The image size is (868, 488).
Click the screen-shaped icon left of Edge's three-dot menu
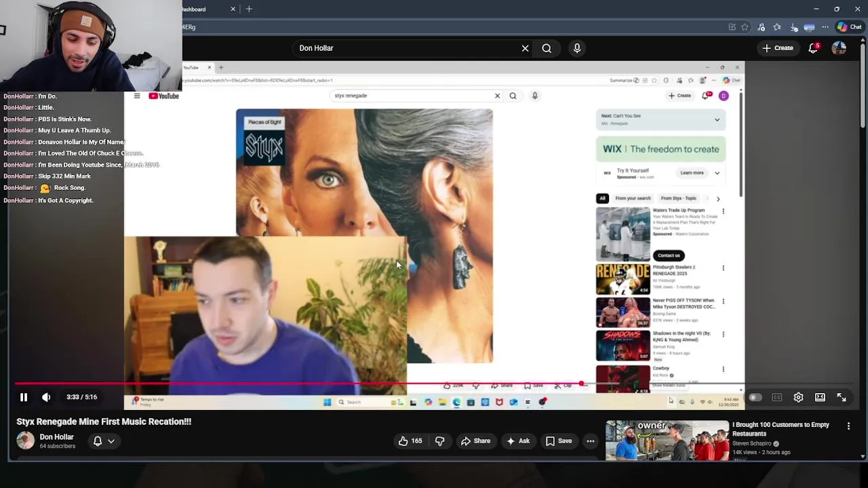[809, 27]
